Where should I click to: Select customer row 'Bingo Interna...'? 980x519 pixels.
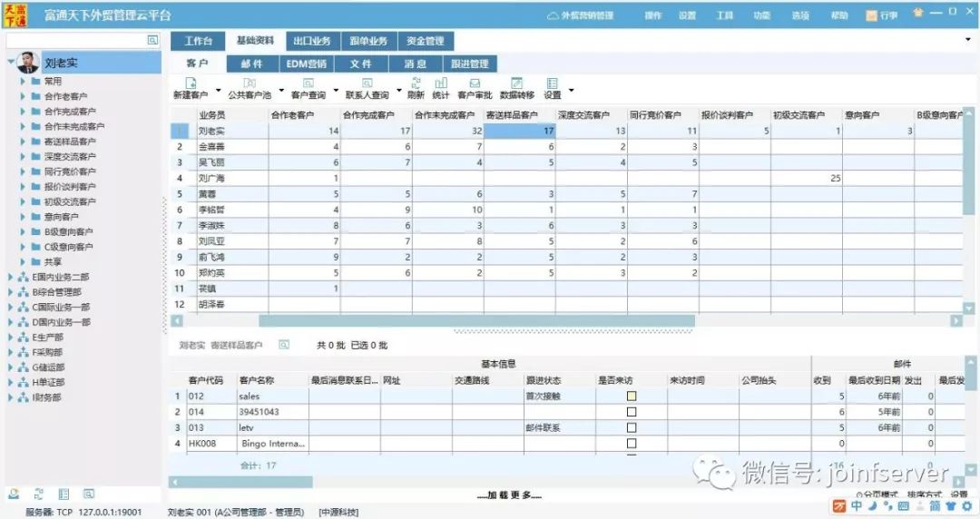[566, 444]
